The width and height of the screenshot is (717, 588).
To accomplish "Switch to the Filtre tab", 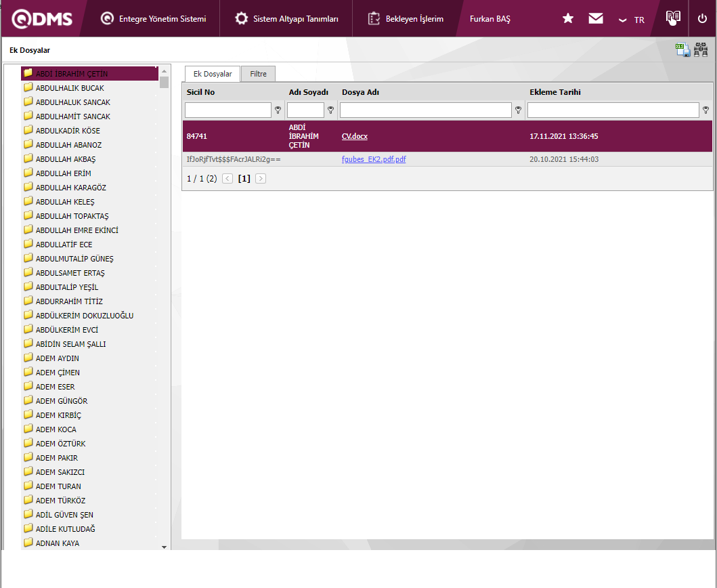I will pos(258,74).
